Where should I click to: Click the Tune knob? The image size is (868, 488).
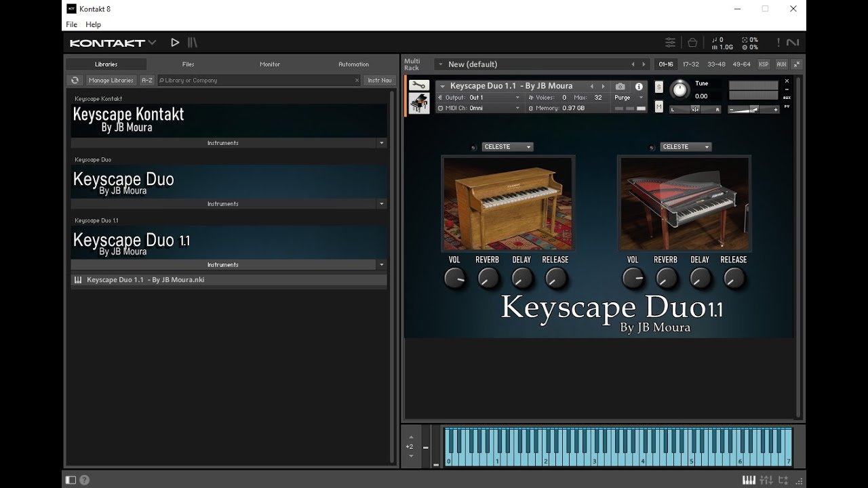pos(679,89)
